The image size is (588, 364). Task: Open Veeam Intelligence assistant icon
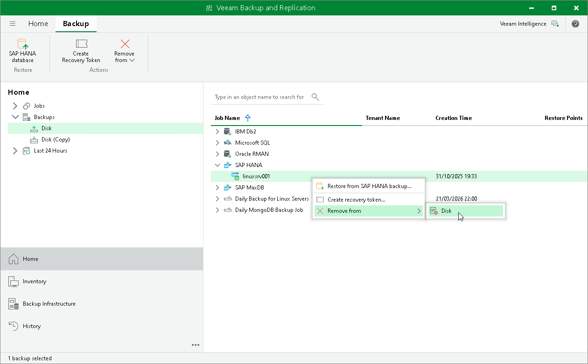555,24
